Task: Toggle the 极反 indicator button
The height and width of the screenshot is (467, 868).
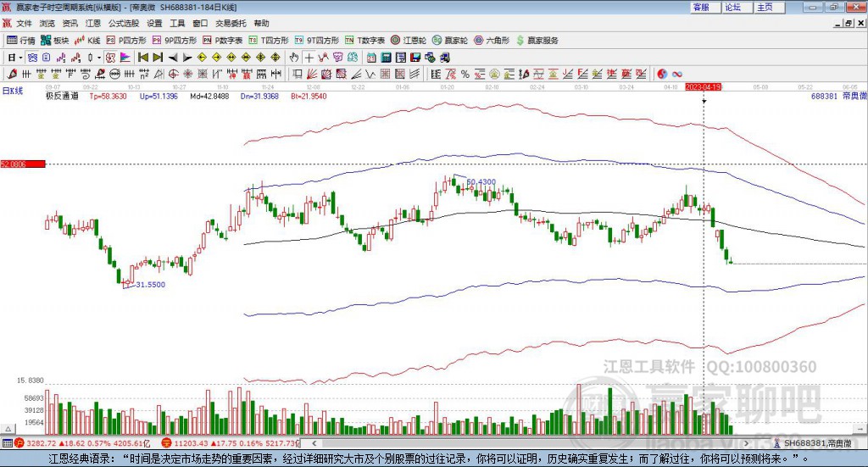Action: click(x=111, y=58)
